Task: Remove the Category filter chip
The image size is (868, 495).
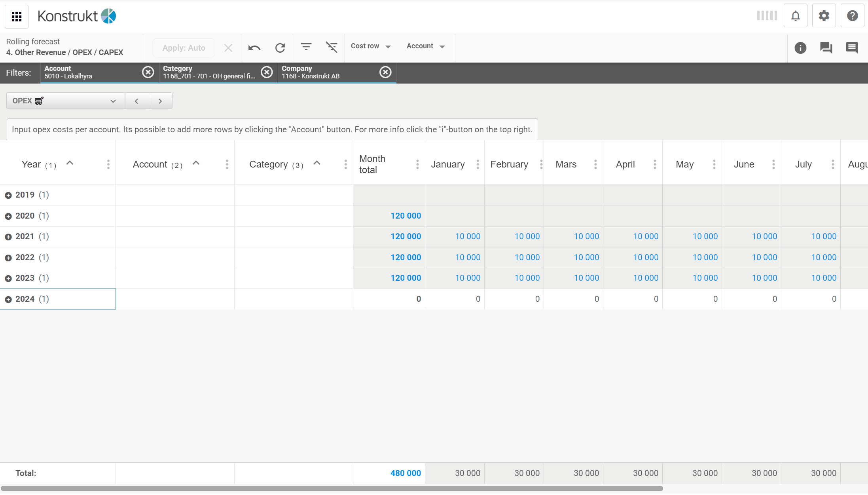Action: tap(267, 72)
